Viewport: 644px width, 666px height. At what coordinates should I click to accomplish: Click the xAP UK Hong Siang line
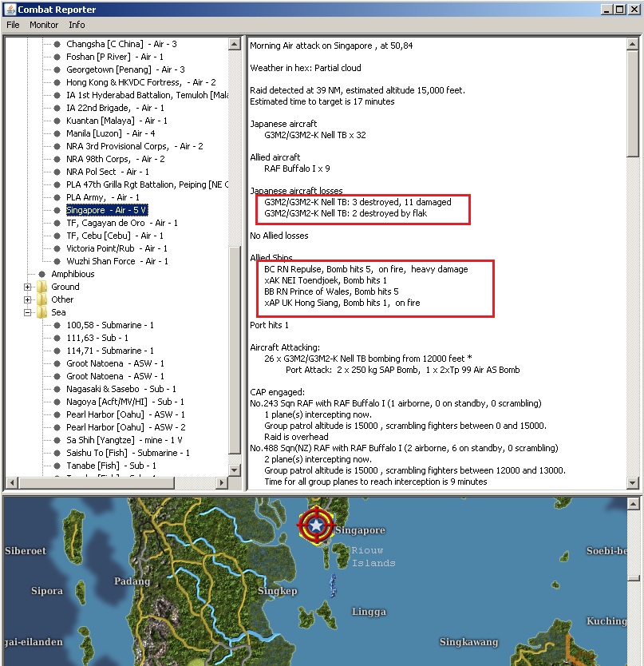coord(342,303)
